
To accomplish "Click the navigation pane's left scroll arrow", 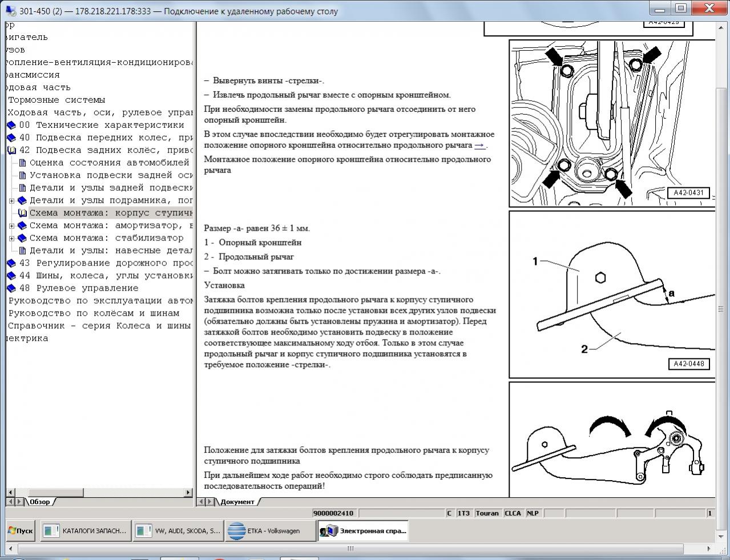I will (x=10, y=492).
